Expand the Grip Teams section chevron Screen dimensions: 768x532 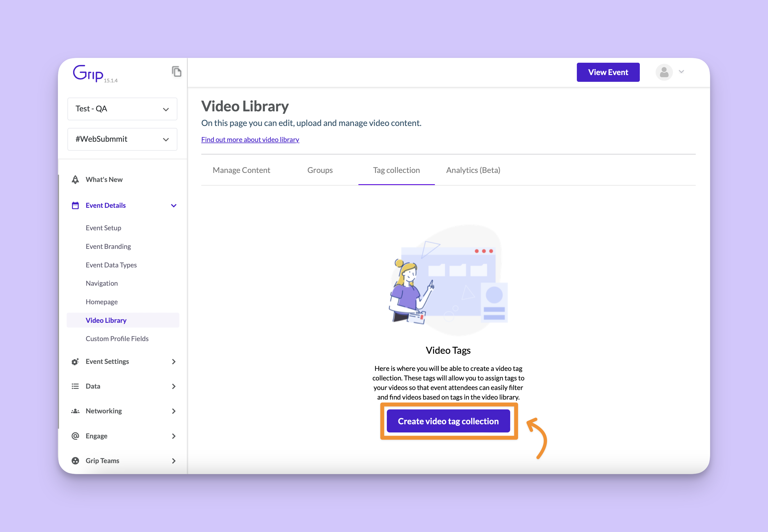point(174,461)
